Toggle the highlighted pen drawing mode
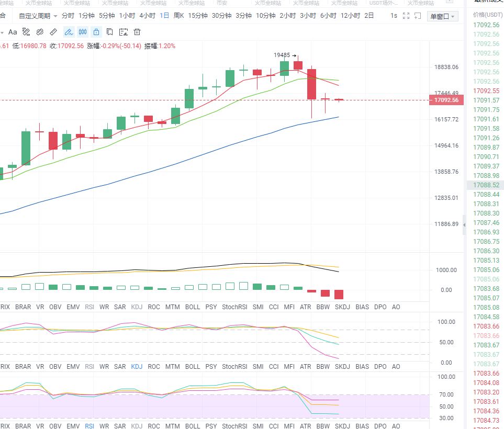504x429 pixels. click(x=69, y=32)
